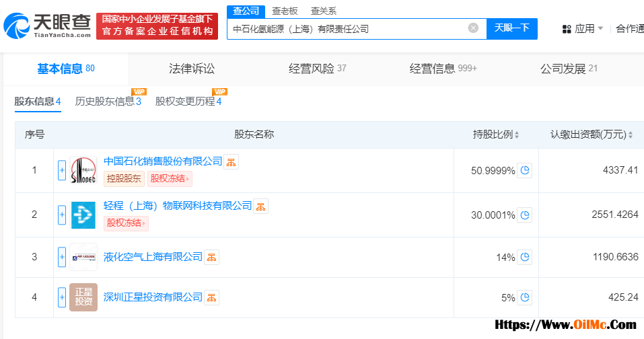Click the 应用 grid icon

[567, 29]
